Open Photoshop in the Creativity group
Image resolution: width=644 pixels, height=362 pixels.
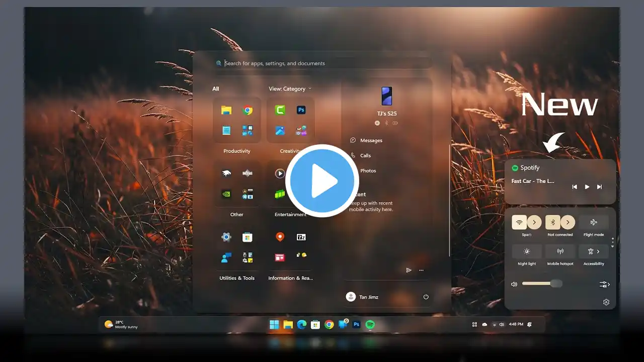pyautogui.click(x=301, y=110)
